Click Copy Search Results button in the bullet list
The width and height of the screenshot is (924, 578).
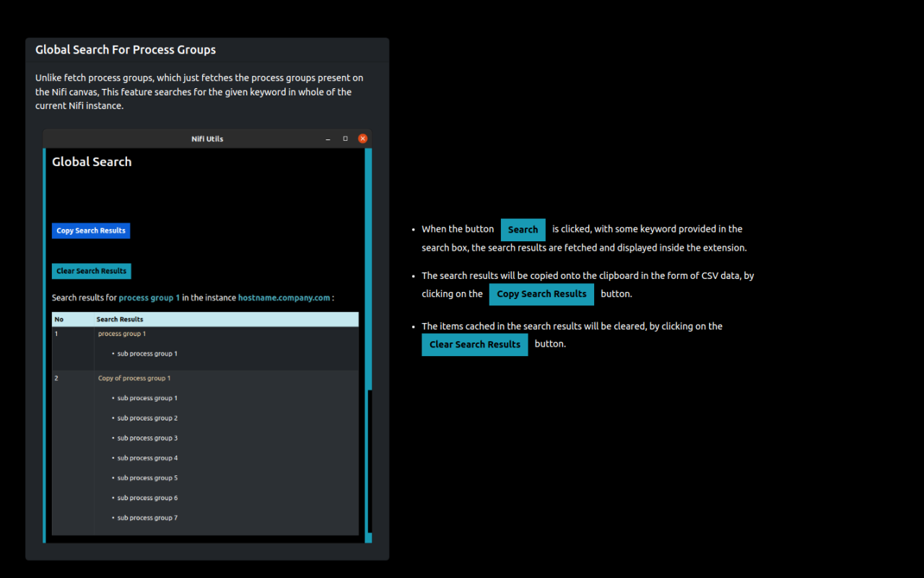[x=541, y=294]
